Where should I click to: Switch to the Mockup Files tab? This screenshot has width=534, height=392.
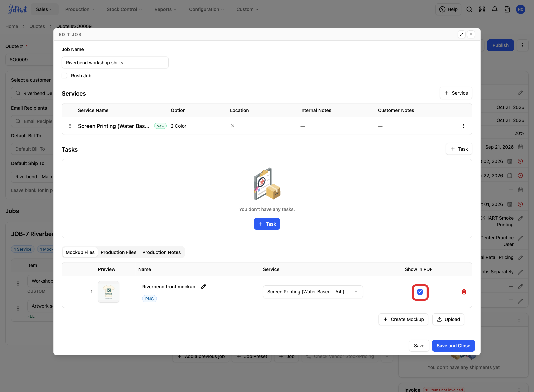[80, 252]
